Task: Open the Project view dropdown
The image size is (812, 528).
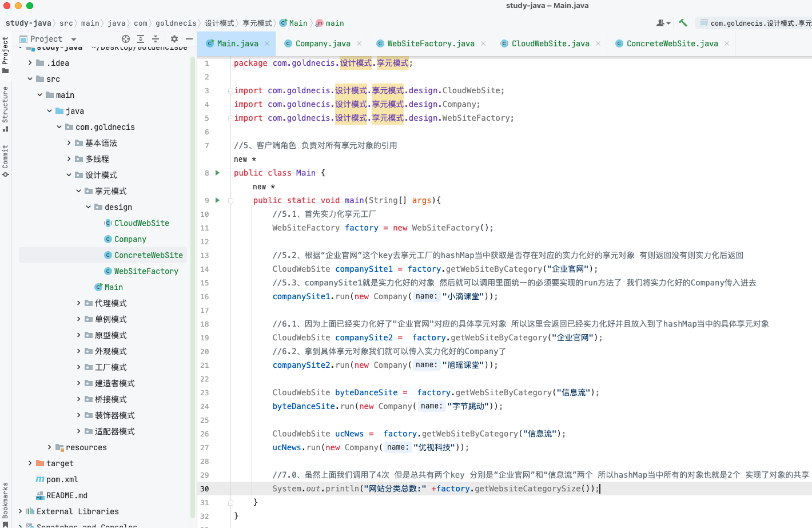Action: (74, 39)
